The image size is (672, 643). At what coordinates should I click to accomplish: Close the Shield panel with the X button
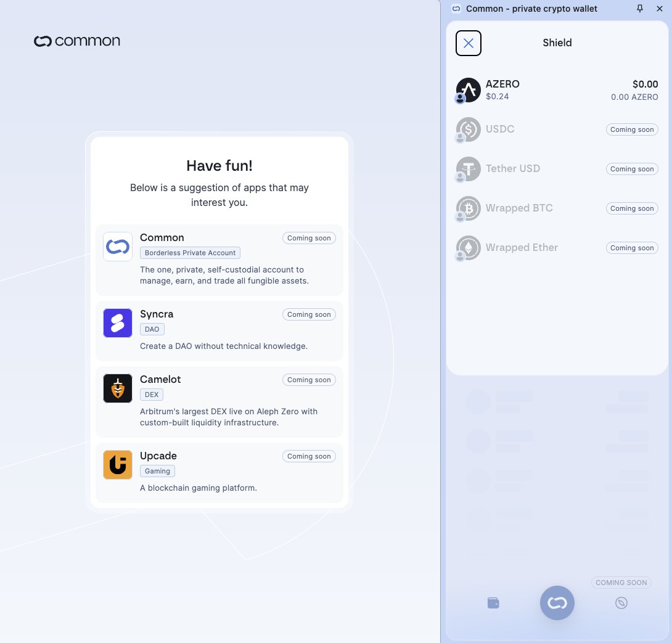tap(468, 43)
